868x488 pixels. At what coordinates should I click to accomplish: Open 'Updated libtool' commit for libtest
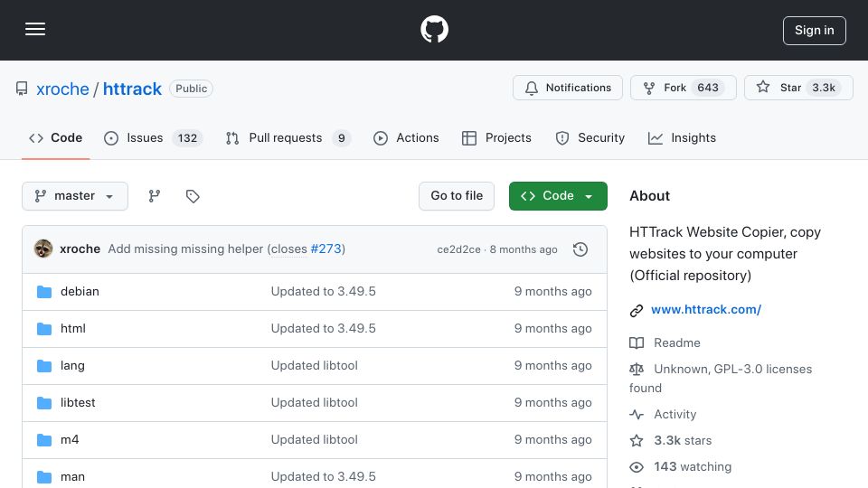tap(315, 403)
